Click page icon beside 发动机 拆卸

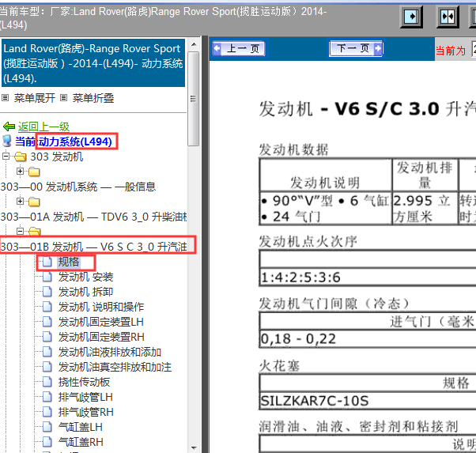(47, 292)
